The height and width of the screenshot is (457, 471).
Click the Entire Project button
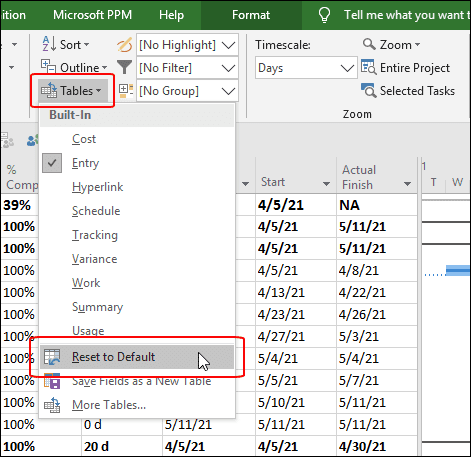405,68
